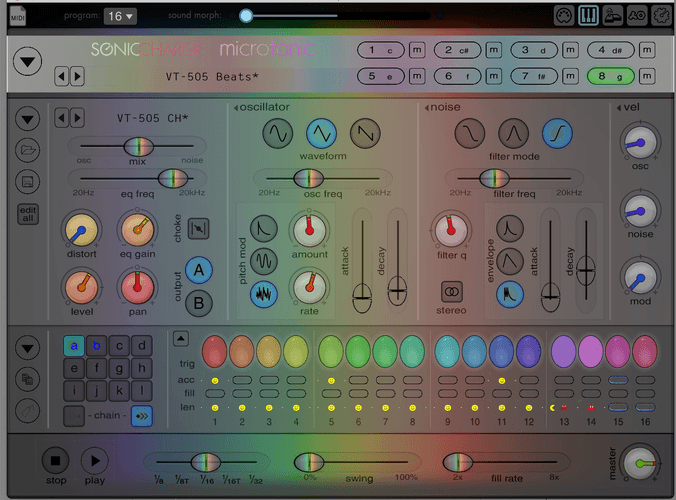The width and height of the screenshot is (676, 500).
Task: Select the triangle oscillator waveform
Action: click(321, 134)
